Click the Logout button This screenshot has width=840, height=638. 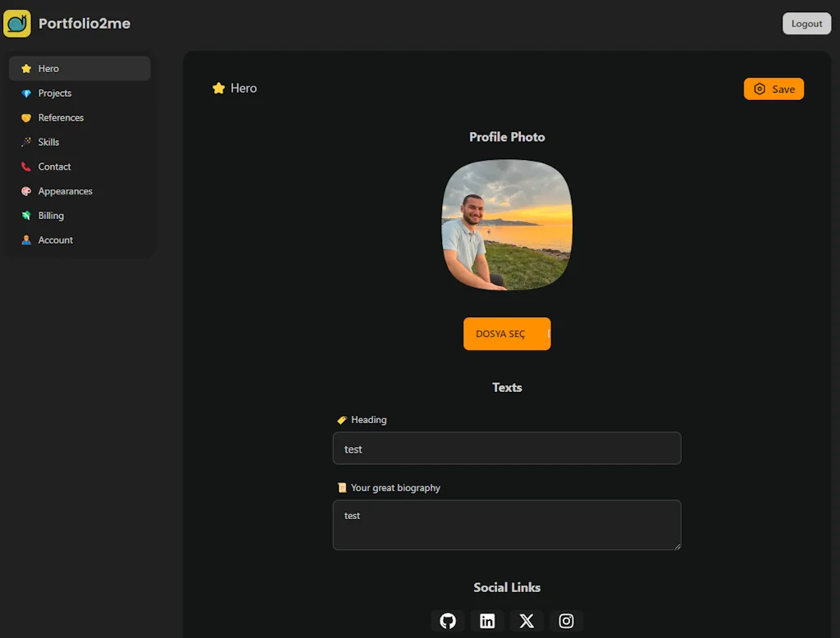(806, 24)
